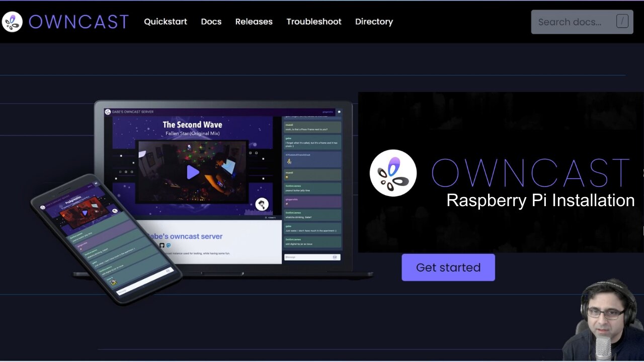Open the Directory page
This screenshot has height=362, width=644.
(374, 21)
